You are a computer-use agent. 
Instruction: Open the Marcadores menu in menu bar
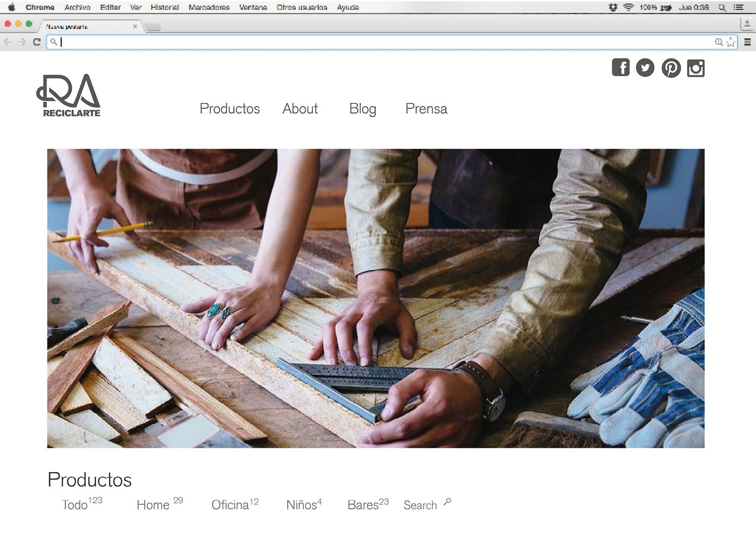point(209,7)
